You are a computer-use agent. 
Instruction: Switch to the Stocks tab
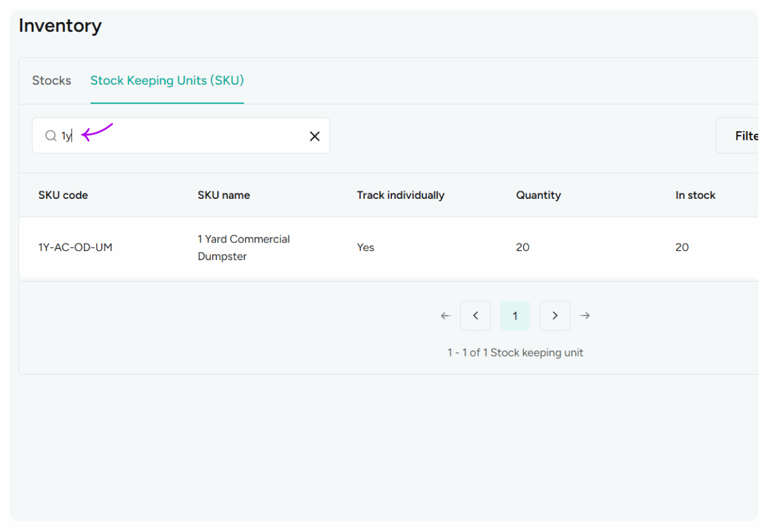point(52,80)
